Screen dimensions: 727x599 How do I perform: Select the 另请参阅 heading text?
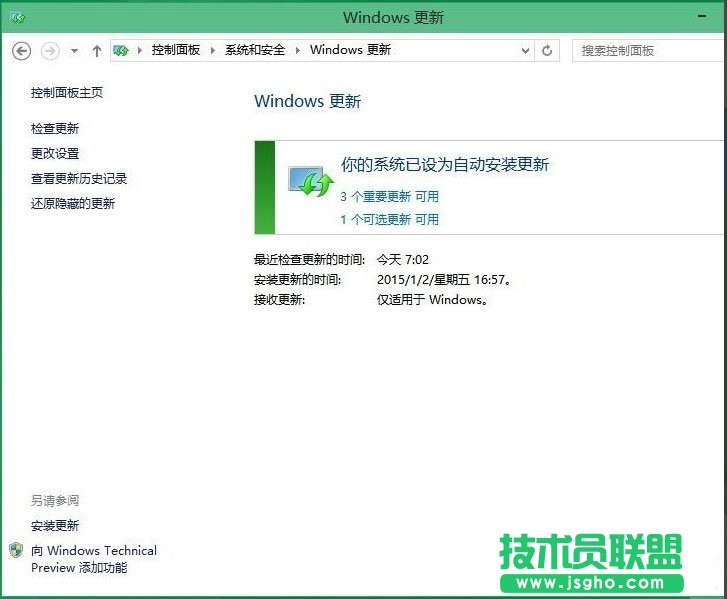tap(55, 501)
